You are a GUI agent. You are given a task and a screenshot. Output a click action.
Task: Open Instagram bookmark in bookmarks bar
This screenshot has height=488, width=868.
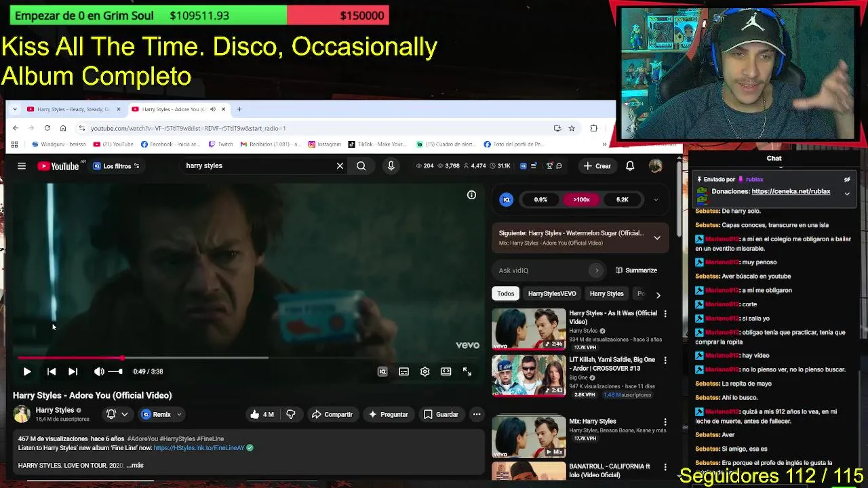325,144
